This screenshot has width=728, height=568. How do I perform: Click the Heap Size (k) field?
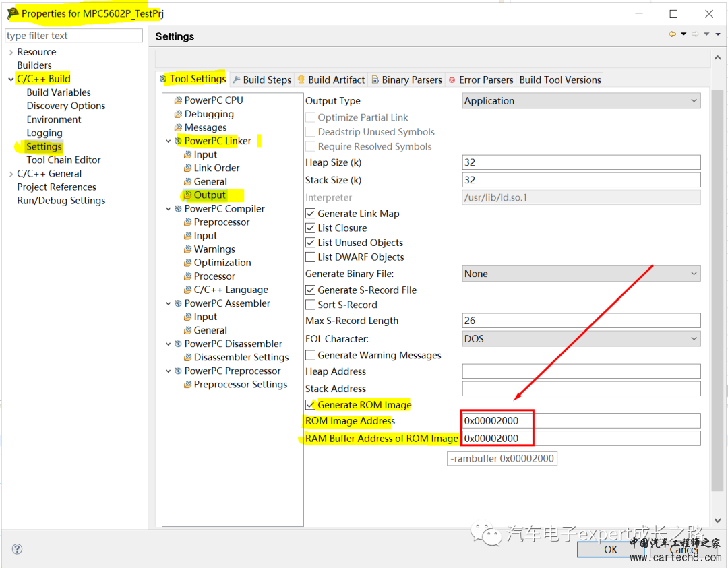click(581, 162)
